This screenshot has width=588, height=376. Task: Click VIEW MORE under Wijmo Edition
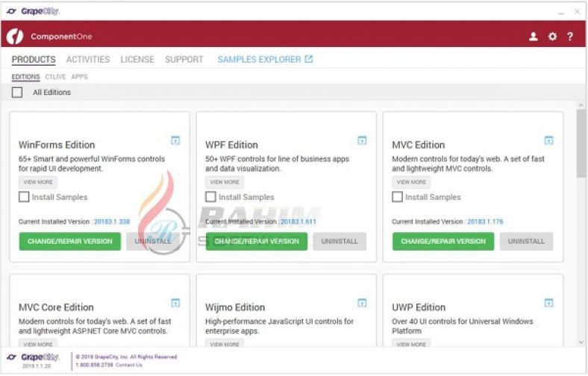click(x=225, y=343)
